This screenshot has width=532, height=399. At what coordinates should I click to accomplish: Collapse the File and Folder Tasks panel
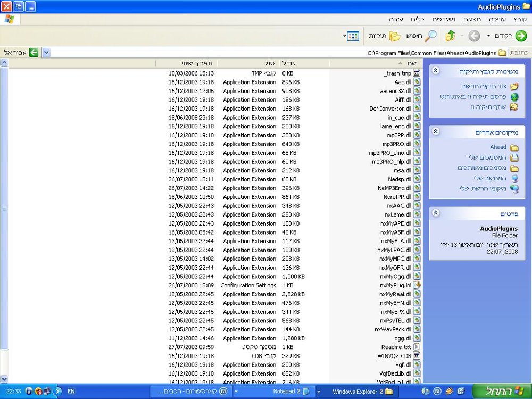436,71
